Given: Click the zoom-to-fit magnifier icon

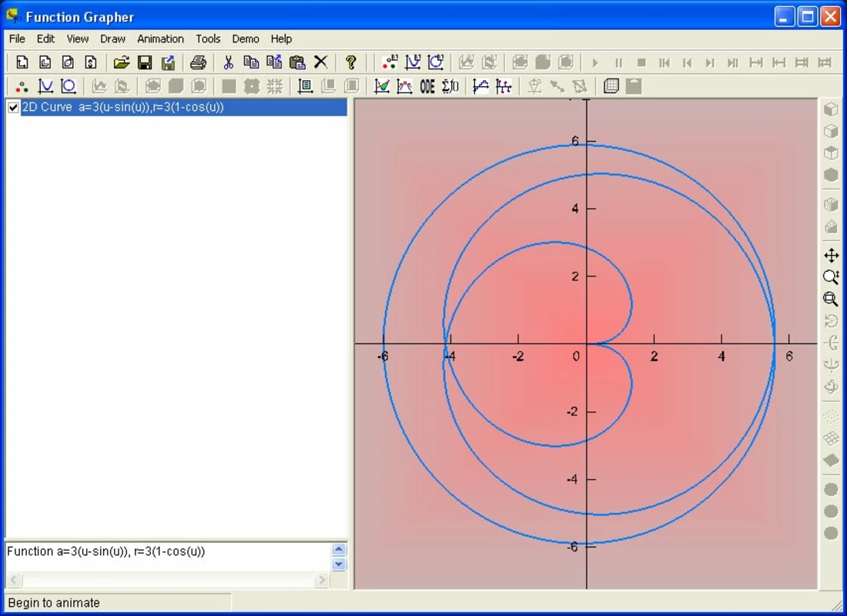Looking at the screenshot, I should 832,300.
